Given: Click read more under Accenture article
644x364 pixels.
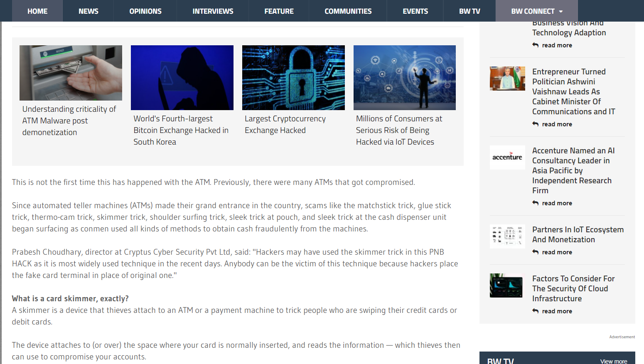Looking at the screenshot, I should pyautogui.click(x=557, y=203).
